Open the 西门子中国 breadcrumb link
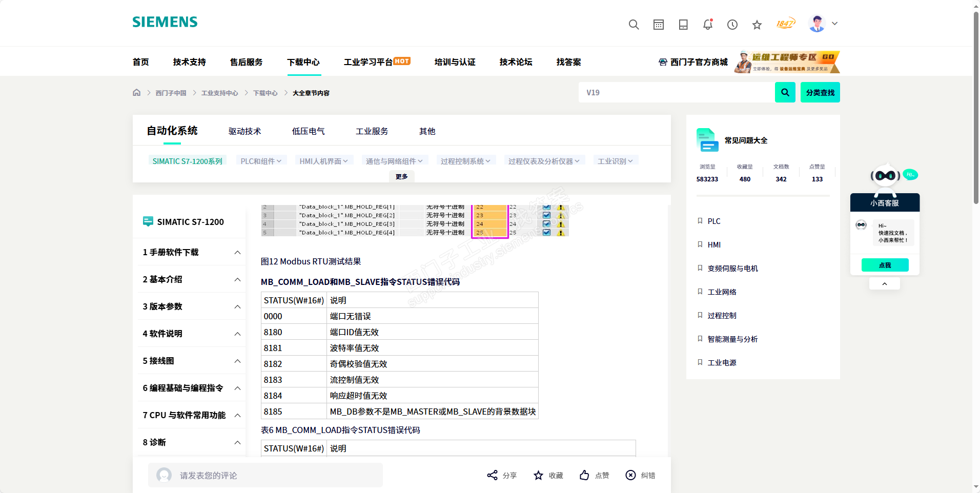The width and height of the screenshot is (980, 493). tap(171, 93)
